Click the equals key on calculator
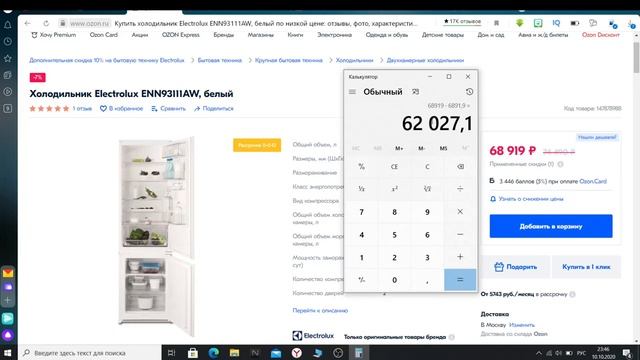The height and width of the screenshot is (360, 640). point(460,280)
